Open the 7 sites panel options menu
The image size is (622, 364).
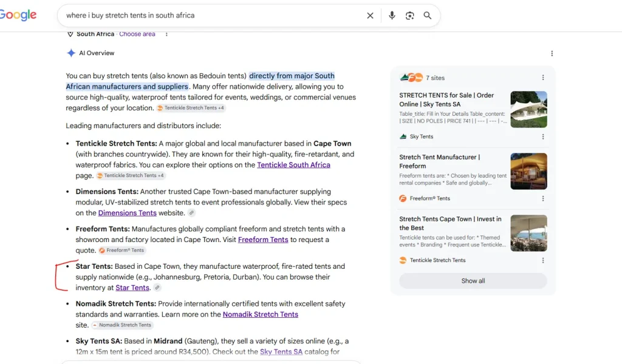pos(543,78)
